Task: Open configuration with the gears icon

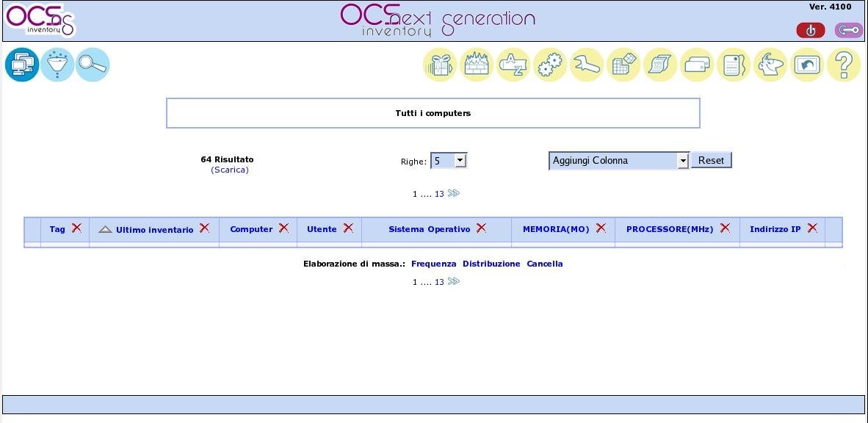Action: coord(549,65)
